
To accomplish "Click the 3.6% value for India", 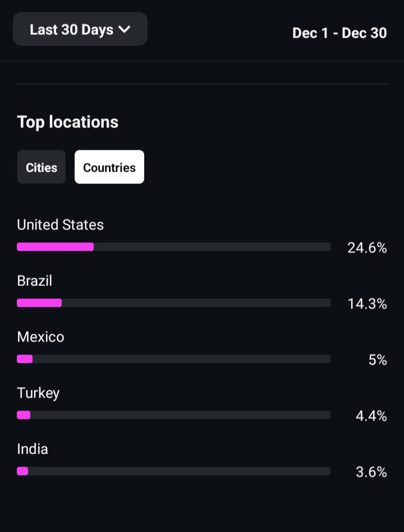I will (371, 472).
